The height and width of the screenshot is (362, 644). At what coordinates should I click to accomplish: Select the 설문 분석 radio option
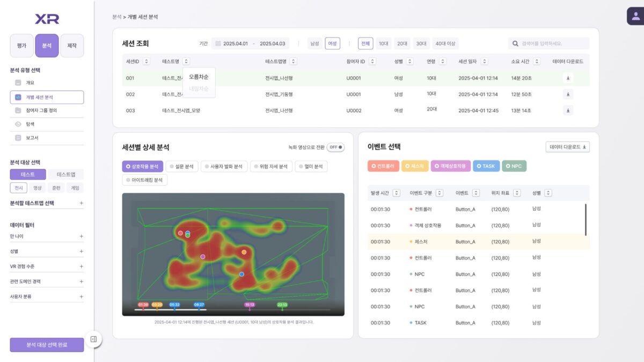click(182, 166)
